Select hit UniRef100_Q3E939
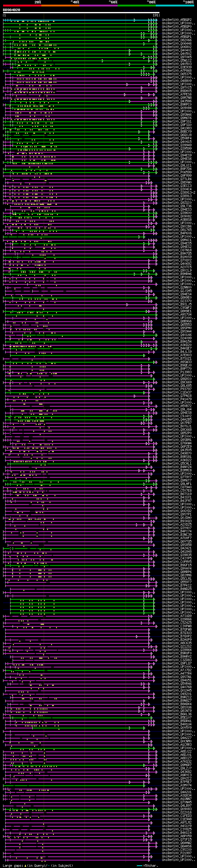 [176, 67]
